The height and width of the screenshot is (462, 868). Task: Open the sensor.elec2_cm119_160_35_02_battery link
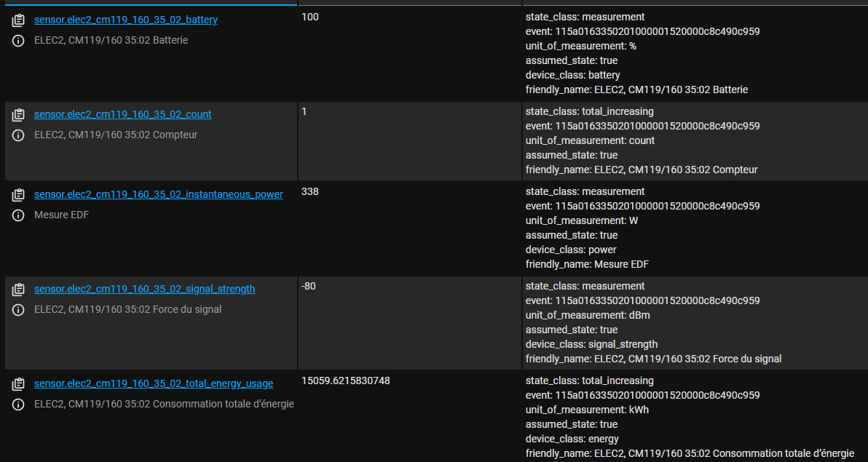pos(125,20)
